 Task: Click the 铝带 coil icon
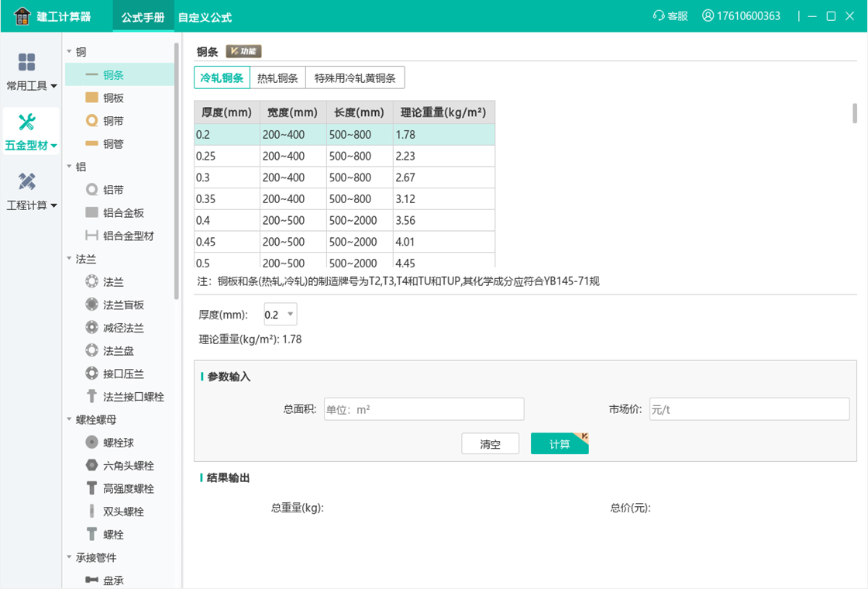pos(92,190)
